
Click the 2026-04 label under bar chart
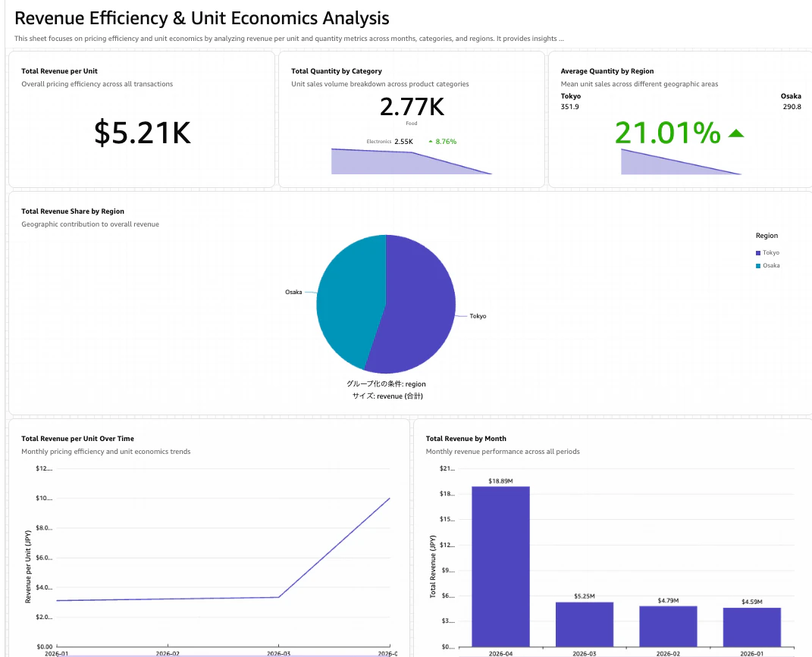500,653
